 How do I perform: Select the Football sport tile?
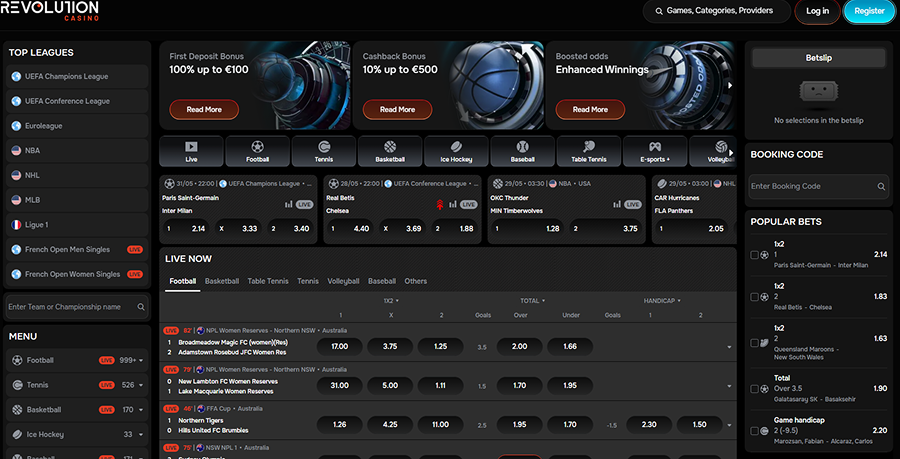pyautogui.click(x=258, y=151)
